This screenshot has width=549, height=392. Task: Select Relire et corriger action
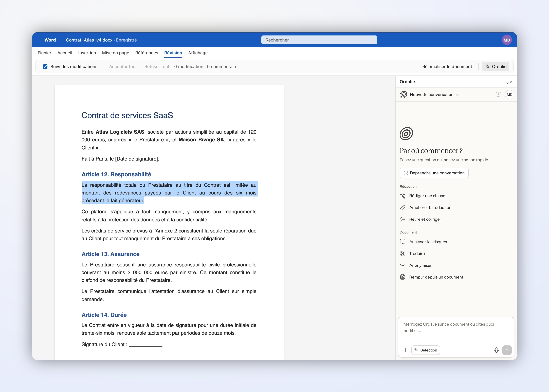point(421,219)
